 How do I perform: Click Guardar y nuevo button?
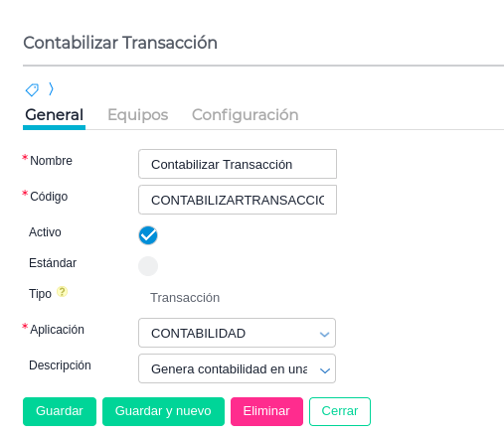[x=163, y=411]
